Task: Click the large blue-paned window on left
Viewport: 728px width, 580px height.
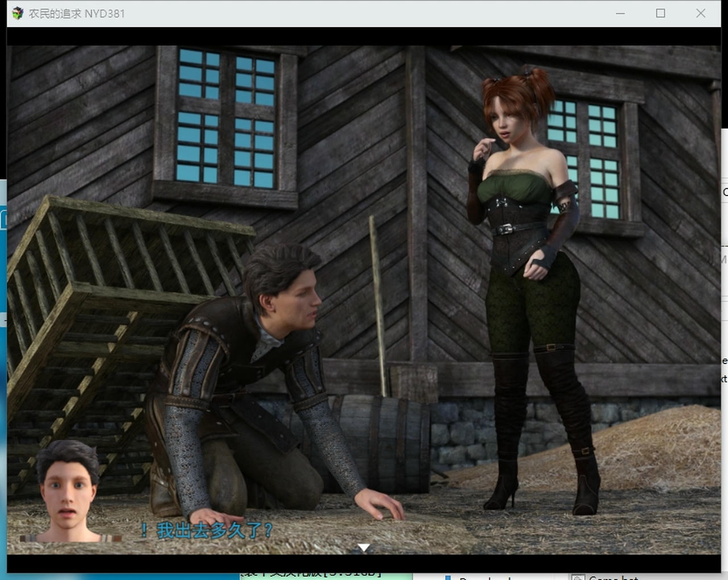Action: click(226, 119)
